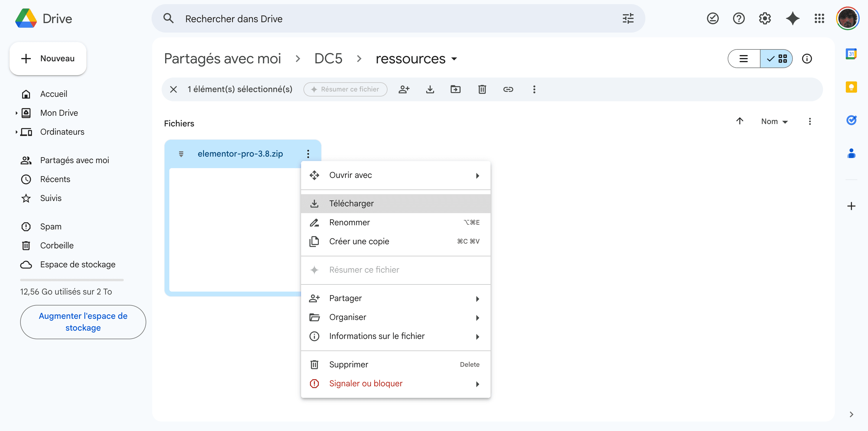Expand Ordinateurs tree
The width and height of the screenshot is (868, 431).
(16, 132)
